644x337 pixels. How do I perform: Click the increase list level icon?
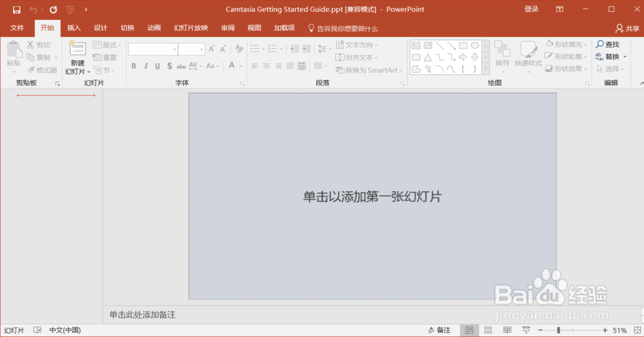click(307, 49)
